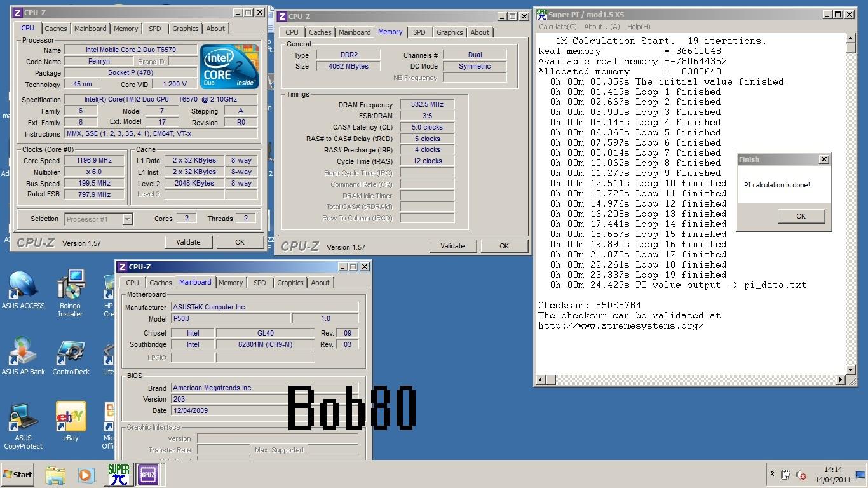Viewport: 868px width, 488px height.
Task: Click Super PI vertical scrollbar up arrow
Action: pos(851,39)
